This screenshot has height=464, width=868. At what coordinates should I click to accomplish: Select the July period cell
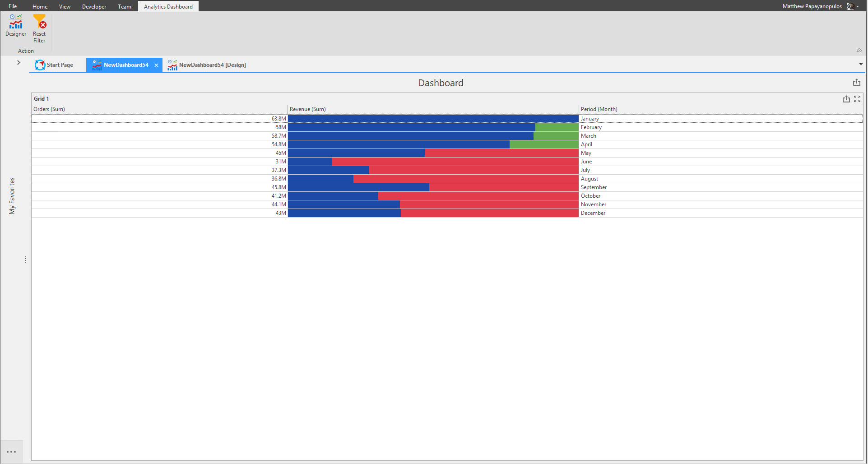[721, 170]
